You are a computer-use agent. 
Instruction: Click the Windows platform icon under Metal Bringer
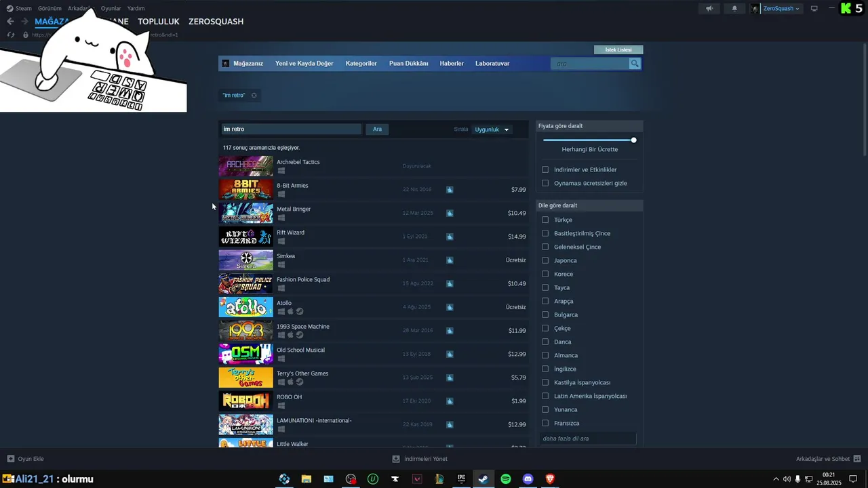click(x=281, y=218)
